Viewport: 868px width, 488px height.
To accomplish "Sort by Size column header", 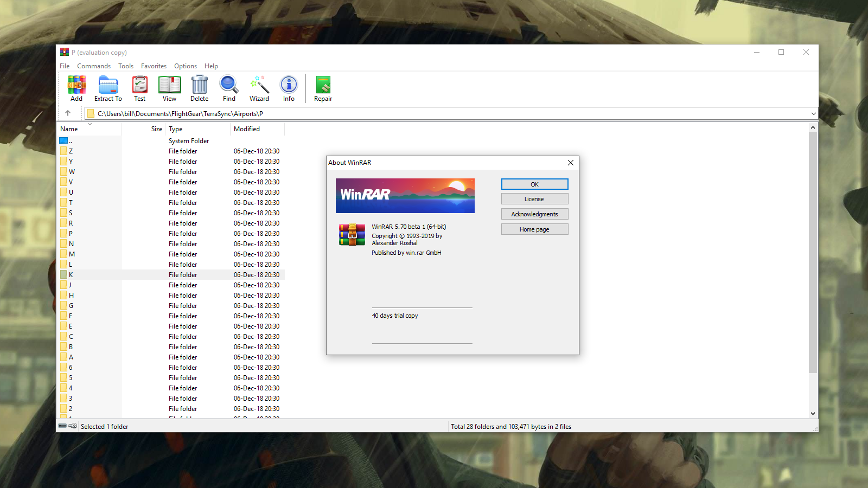I will click(x=144, y=129).
